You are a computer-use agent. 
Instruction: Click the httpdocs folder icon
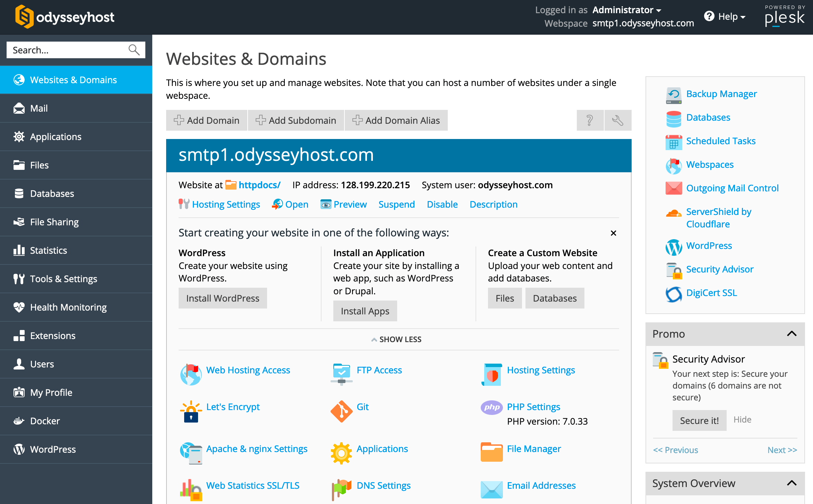pyautogui.click(x=231, y=185)
